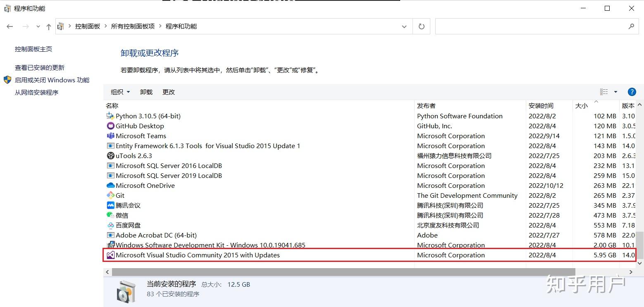
Task: Select the Git program name
Action: point(120,195)
